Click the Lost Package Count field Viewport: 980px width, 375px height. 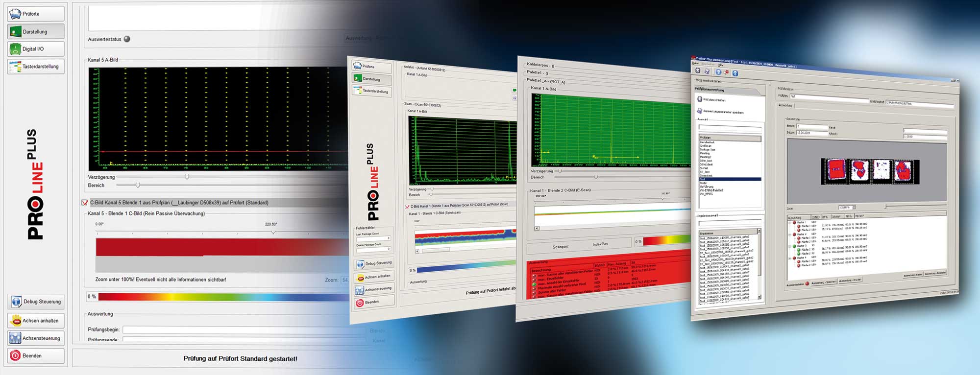tap(373, 238)
